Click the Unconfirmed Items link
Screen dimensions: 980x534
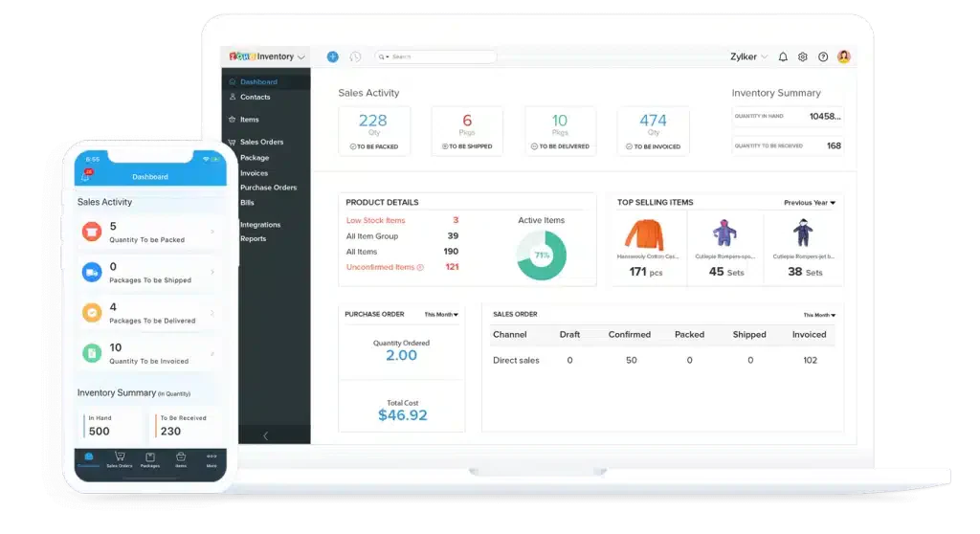tap(380, 267)
